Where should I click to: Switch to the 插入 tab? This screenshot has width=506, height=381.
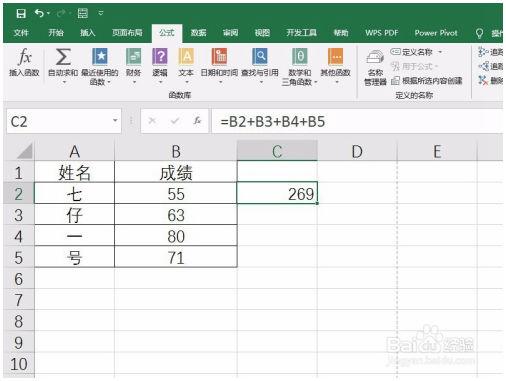coord(88,33)
